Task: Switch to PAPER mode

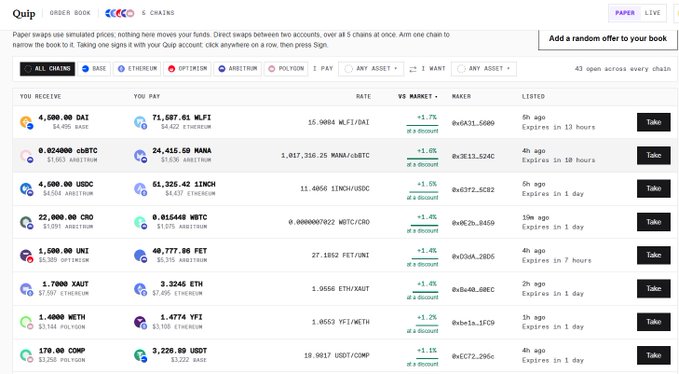Action: click(625, 13)
